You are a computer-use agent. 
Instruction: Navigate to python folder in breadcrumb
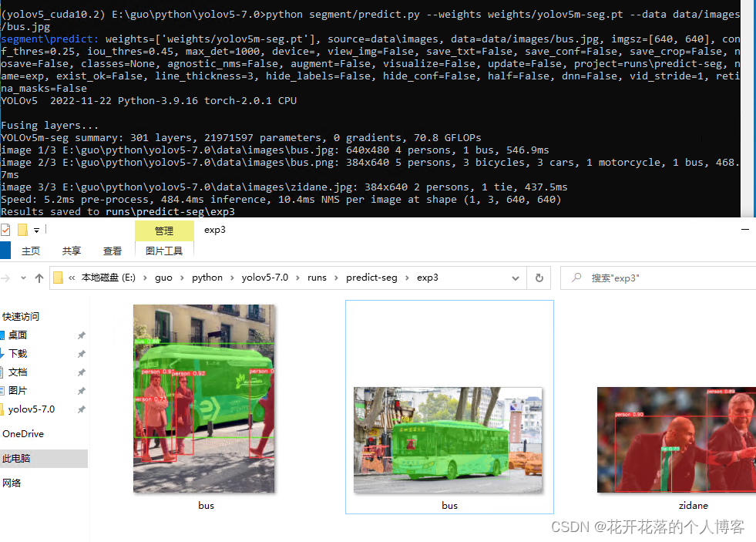pos(207,278)
